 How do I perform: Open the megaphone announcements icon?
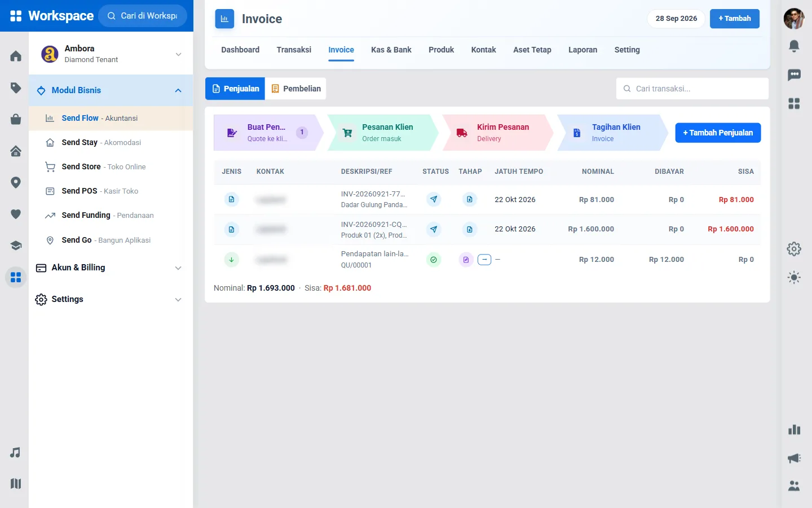point(794,458)
